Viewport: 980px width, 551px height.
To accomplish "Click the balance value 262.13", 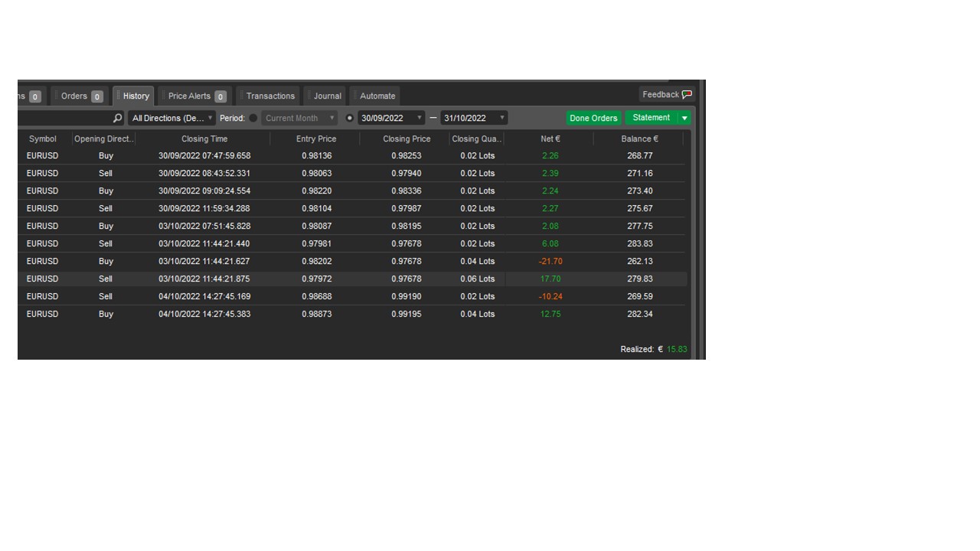I will coord(639,262).
